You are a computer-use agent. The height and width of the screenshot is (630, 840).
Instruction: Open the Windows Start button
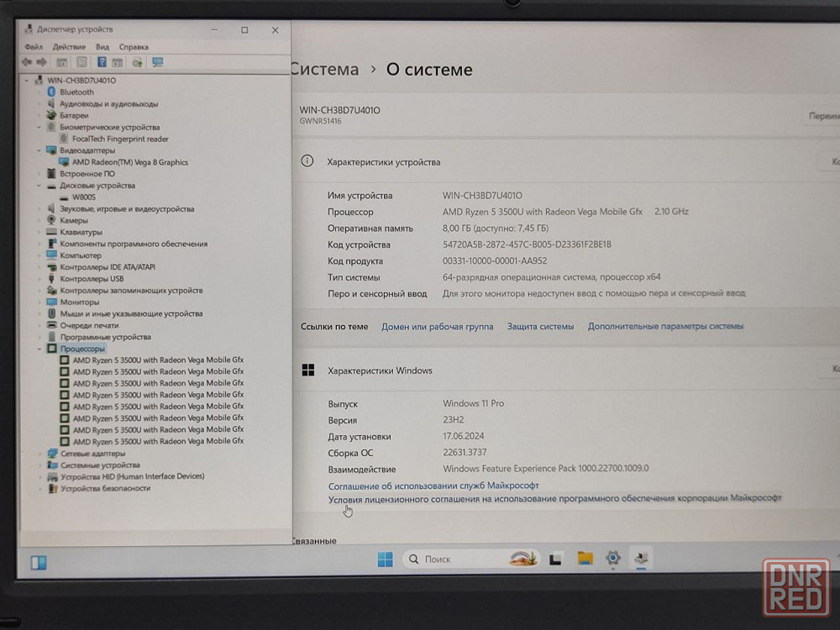pyautogui.click(x=386, y=559)
